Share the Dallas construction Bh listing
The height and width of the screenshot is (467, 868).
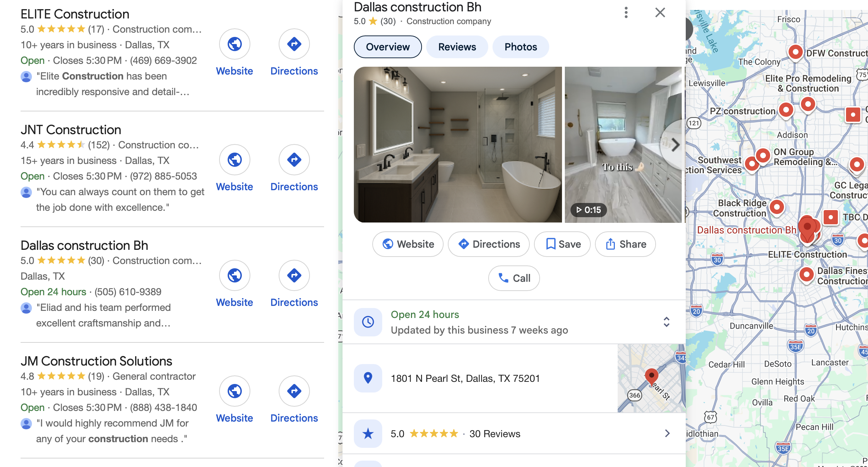[625, 244]
